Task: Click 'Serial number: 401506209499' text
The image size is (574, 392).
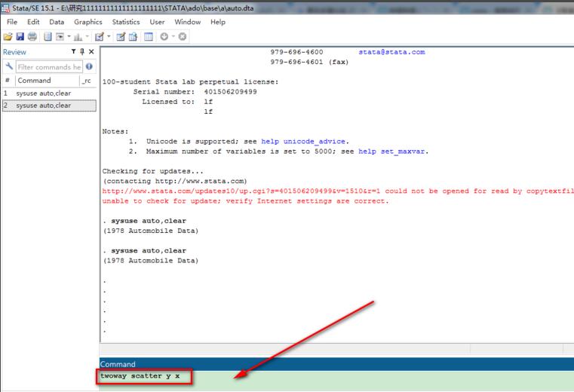Action: point(195,91)
